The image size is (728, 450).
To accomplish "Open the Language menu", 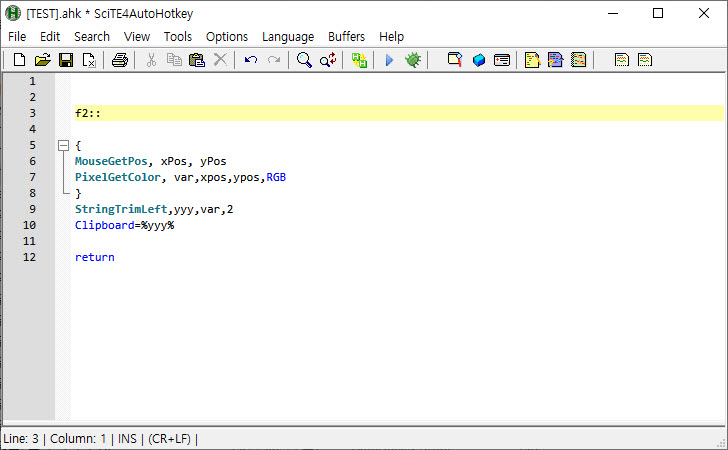I will click(x=288, y=37).
